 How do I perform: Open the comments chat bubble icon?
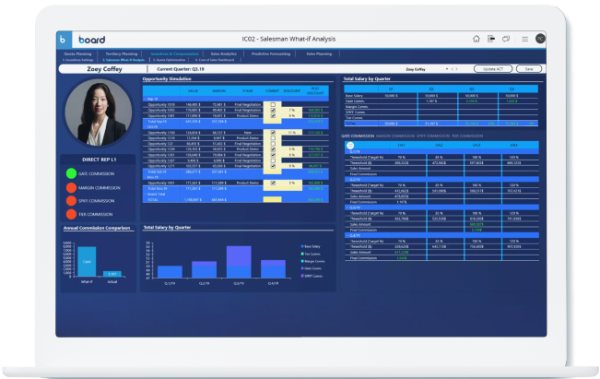pos(506,39)
